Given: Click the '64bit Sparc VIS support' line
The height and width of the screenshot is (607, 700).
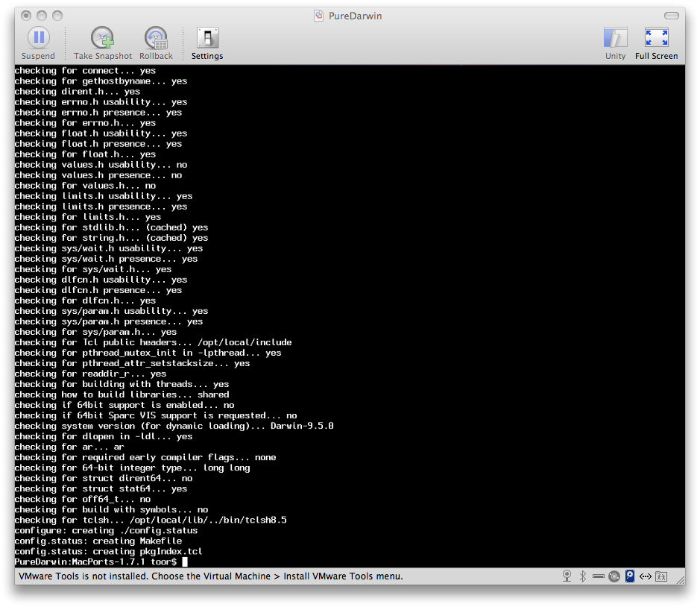Looking at the screenshot, I should click(x=156, y=415).
